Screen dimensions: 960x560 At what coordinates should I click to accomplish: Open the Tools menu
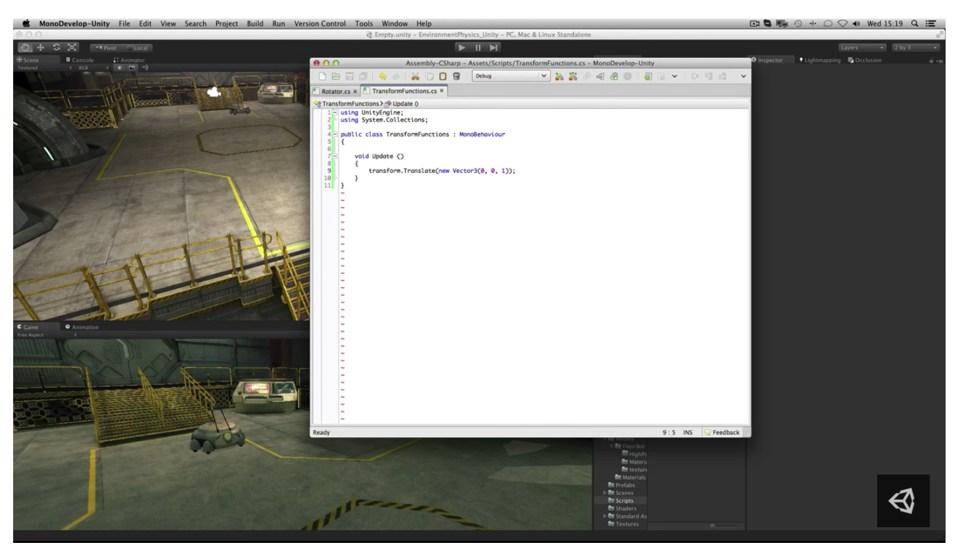[364, 24]
